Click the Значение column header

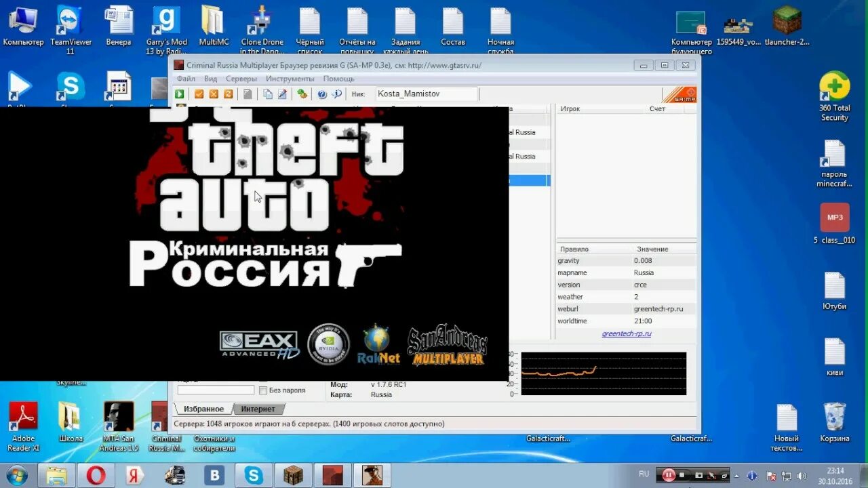[x=652, y=249]
